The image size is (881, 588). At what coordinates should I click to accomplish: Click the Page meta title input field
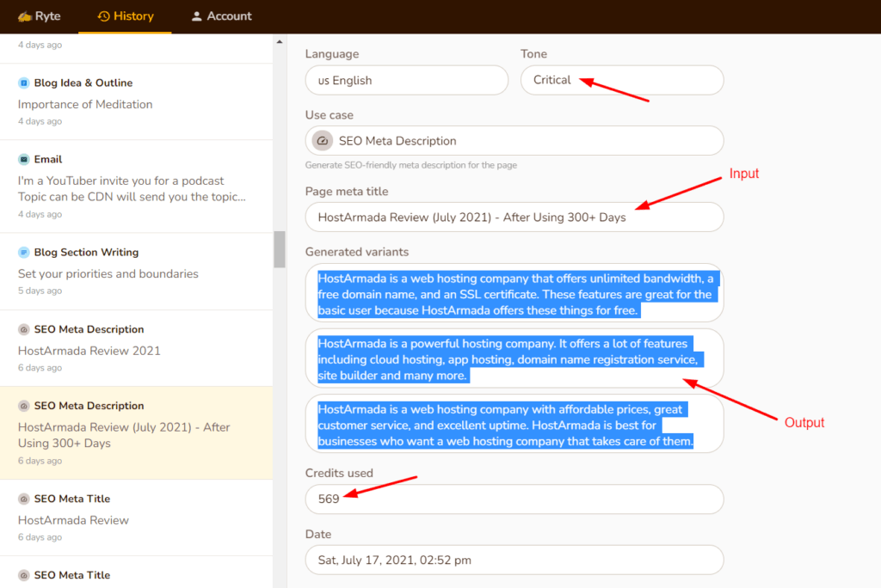click(514, 217)
